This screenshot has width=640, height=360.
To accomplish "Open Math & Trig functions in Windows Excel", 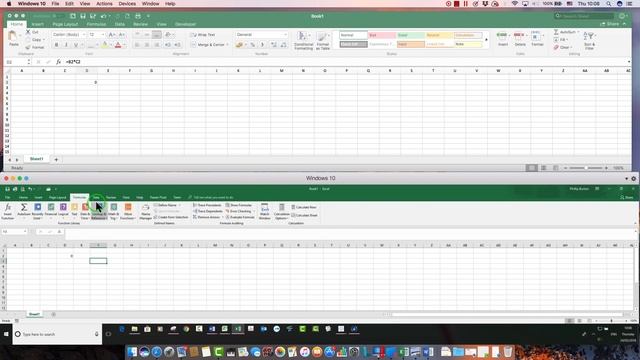I will [x=113, y=211].
